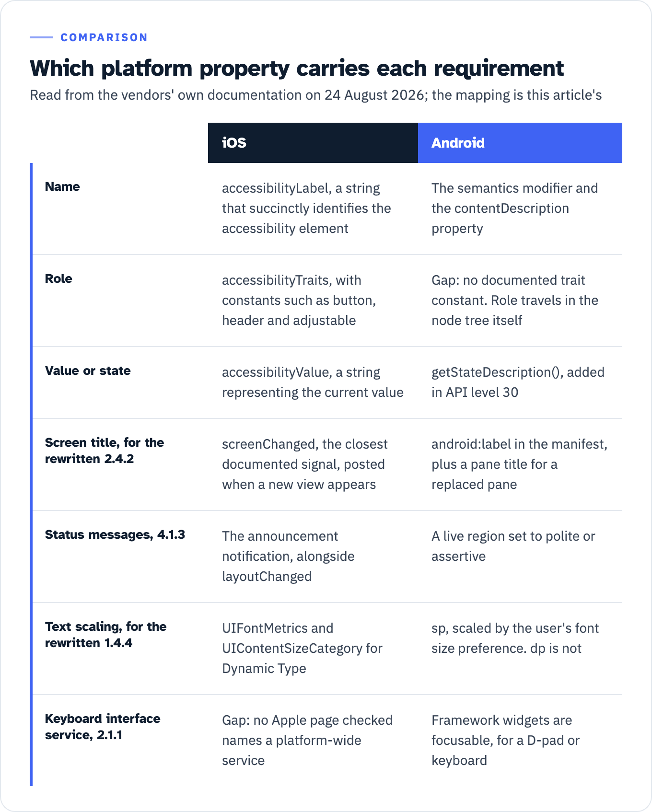Click Screen title, for the rewritten 2.4.2
652x812 pixels.
pyautogui.click(x=105, y=451)
